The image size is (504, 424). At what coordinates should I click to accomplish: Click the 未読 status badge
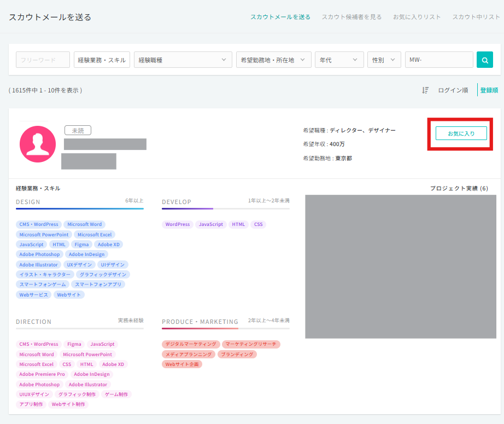(78, 130)
